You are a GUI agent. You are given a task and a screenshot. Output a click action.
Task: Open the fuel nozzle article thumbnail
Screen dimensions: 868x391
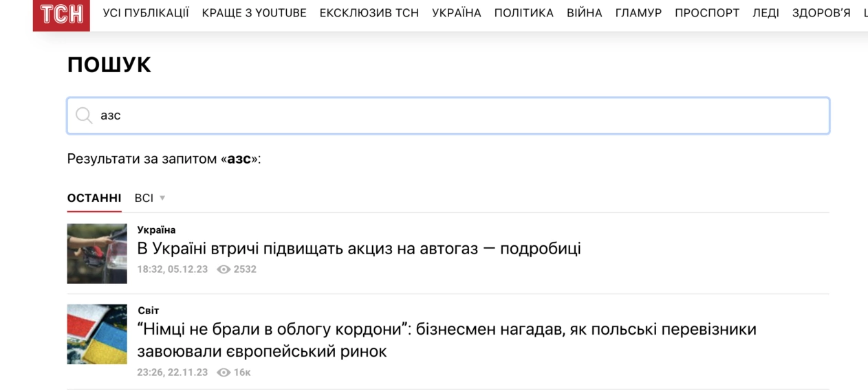(97, 254)
